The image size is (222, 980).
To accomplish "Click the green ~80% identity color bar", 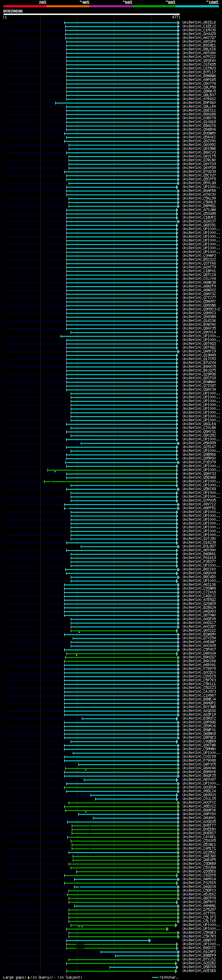I will (154, 7).
